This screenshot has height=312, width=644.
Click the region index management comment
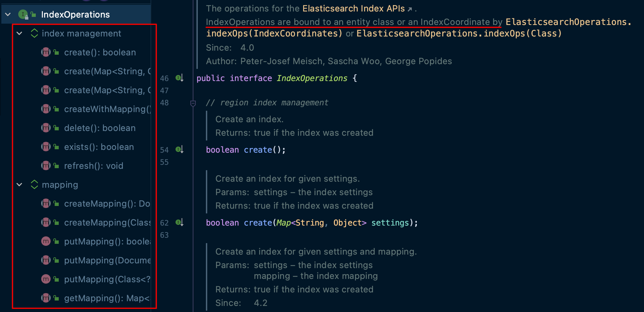point(267,102)
